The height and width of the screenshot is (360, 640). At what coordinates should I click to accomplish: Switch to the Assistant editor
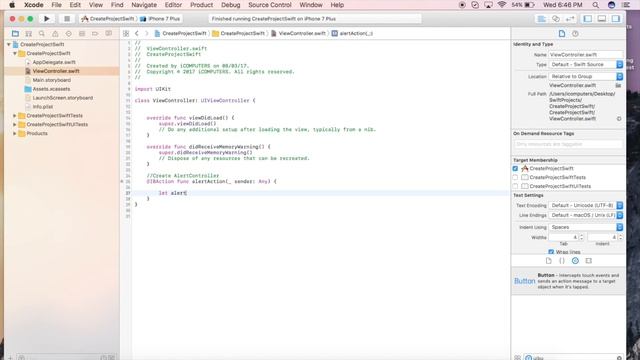[556, 19]
